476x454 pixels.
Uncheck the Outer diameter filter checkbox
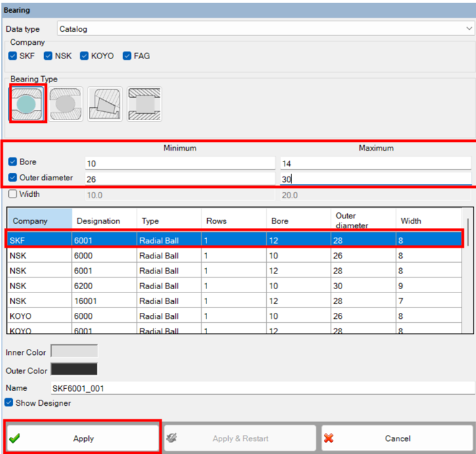pos(12,177)
